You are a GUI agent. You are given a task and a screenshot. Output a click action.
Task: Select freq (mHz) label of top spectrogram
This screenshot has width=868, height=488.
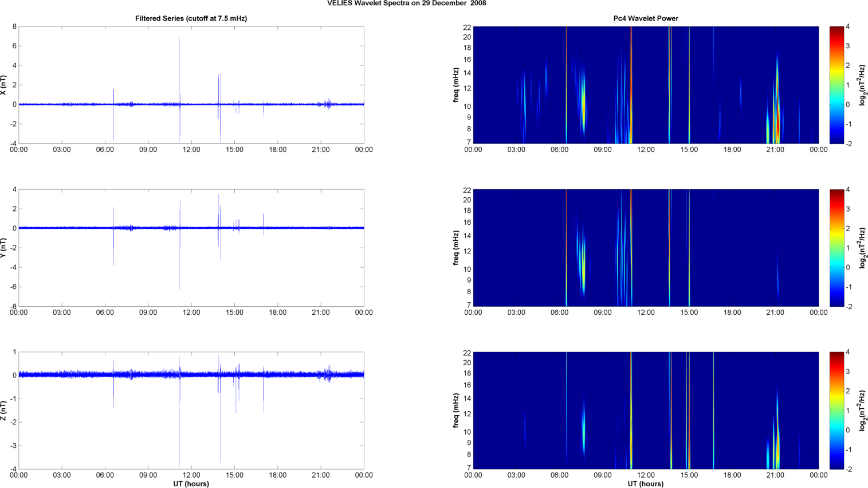pos(456,85)
